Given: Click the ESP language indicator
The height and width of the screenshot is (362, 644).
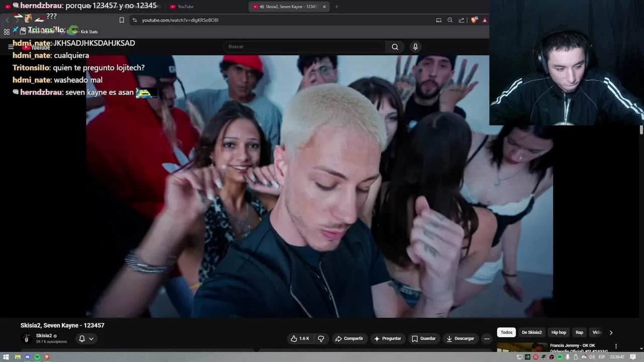Looking at the screenshot, I should 602,357.
